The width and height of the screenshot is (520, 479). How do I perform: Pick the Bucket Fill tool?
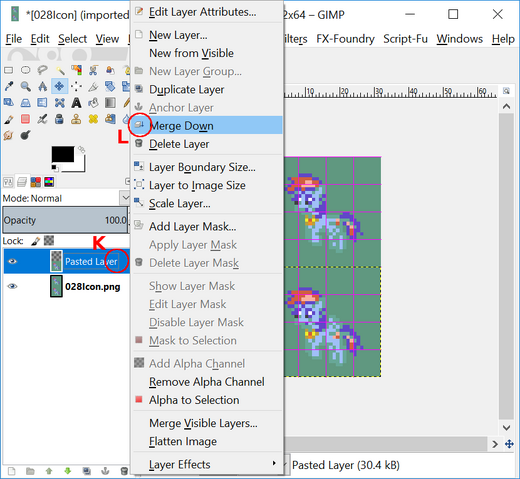point(93,103)
